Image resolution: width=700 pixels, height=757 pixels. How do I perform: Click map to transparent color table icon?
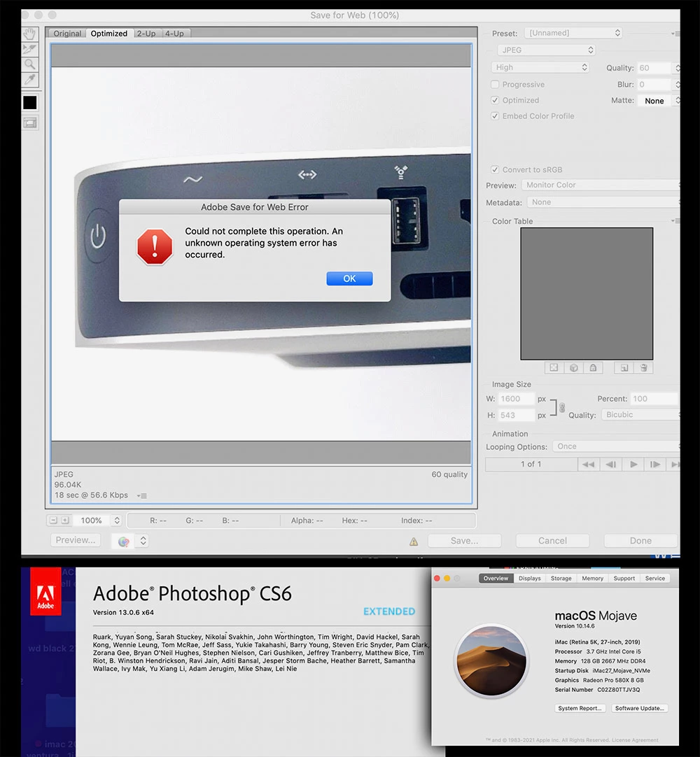point(554,368)
